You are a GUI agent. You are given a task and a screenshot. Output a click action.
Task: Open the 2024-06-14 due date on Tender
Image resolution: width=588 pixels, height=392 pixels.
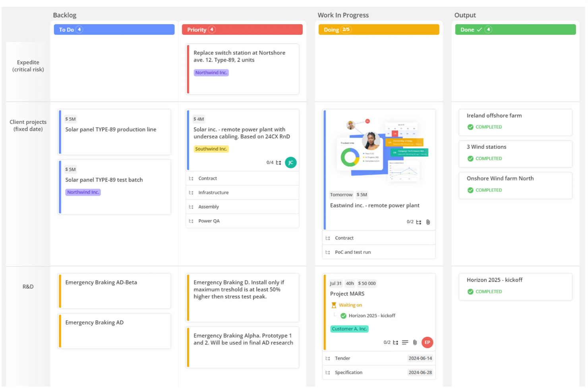coord(420,358)
